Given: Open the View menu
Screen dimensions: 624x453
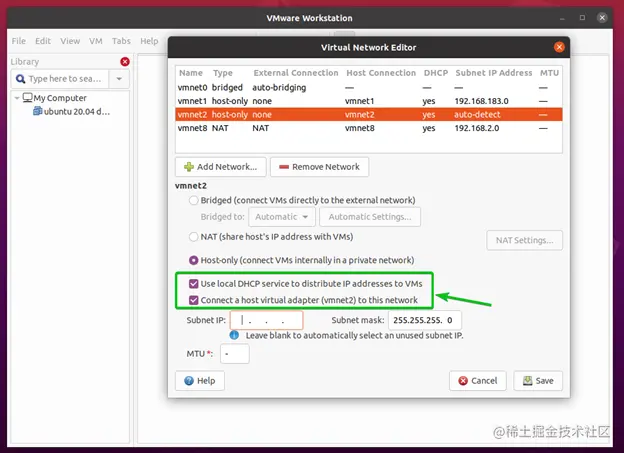Looking at the screenshot, I should [x=70, y=41].
